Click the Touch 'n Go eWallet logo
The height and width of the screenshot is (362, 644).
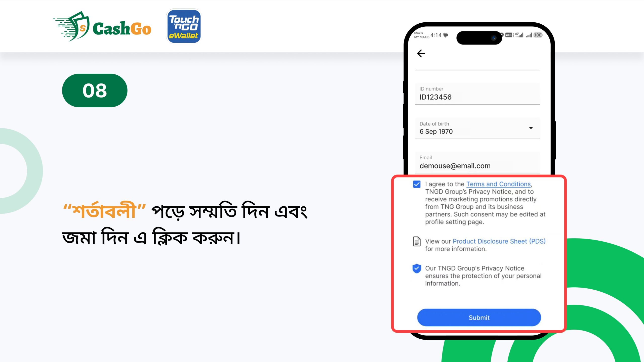(184, 26)
